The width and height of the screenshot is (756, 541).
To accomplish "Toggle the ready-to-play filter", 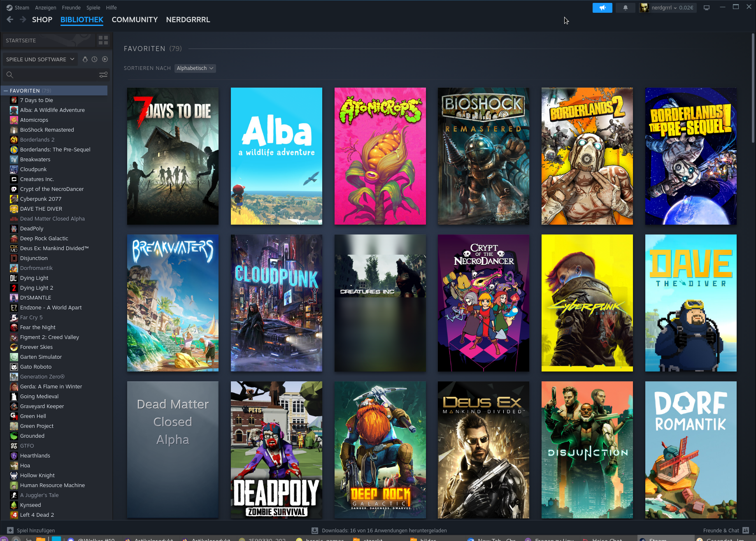I will tap(105, 59).
